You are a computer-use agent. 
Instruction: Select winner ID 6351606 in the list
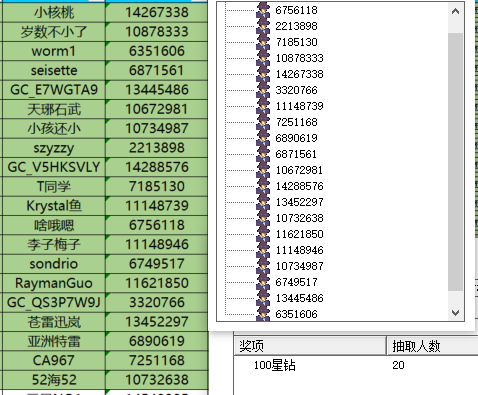pyautogui.click(x=296, y=314)
